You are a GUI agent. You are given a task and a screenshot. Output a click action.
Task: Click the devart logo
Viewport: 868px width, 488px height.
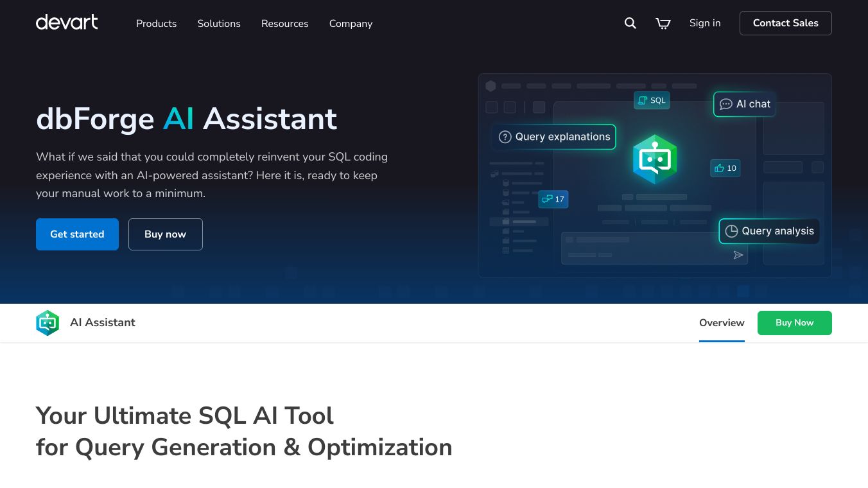pyautogui.click(x=67, y=22)
